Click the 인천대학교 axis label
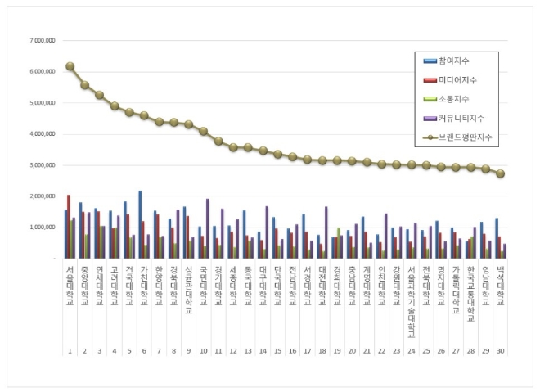The height and width of the screenshot is (392, 540). 381,286
